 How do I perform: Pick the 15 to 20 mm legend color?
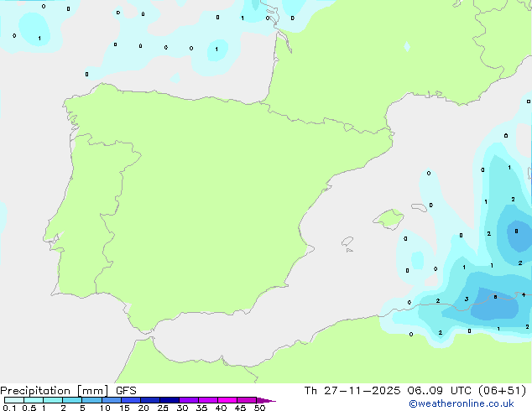click(x=130, y=400)
